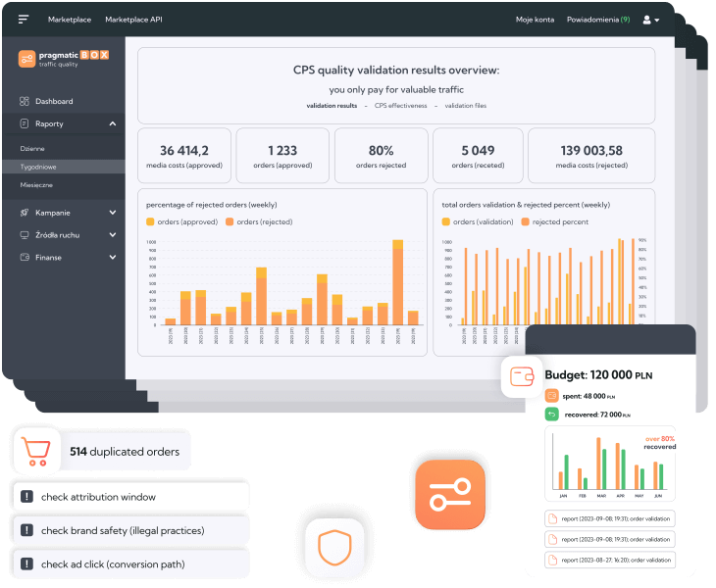
Task: Click the shield security icon
Action: pos(333,548)
